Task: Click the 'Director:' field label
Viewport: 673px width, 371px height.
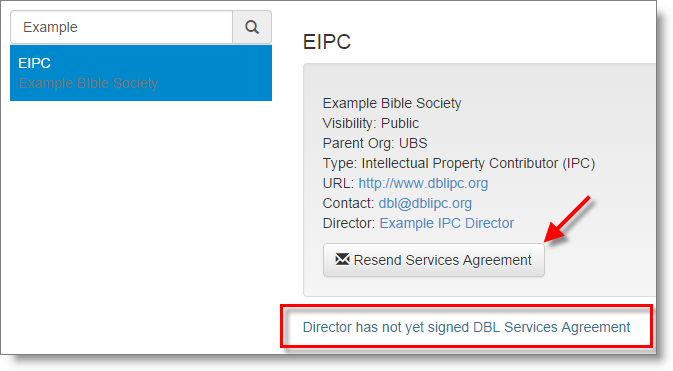Action: (x=349, y=223)
